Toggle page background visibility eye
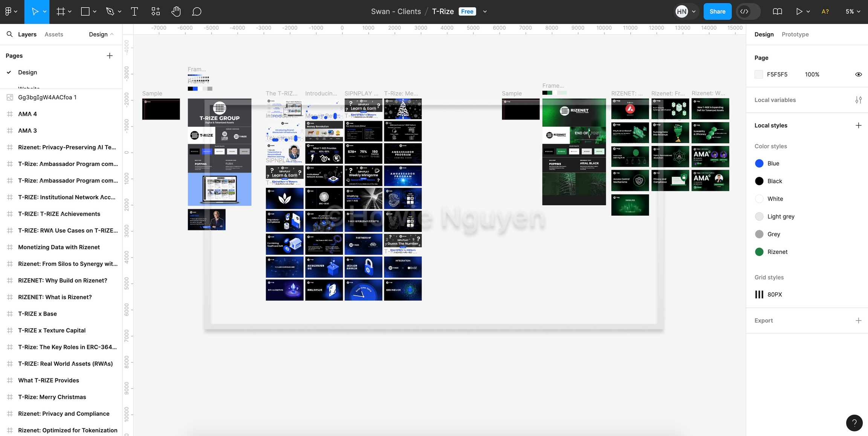Image resolution: width=868 pixels, height=436 pixels. (x=858, y=74)
